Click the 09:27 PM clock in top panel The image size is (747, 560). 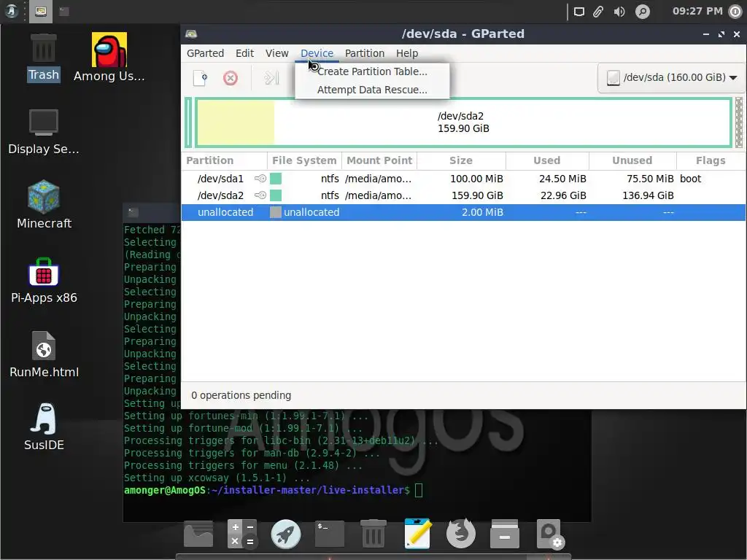click(697, 11)
